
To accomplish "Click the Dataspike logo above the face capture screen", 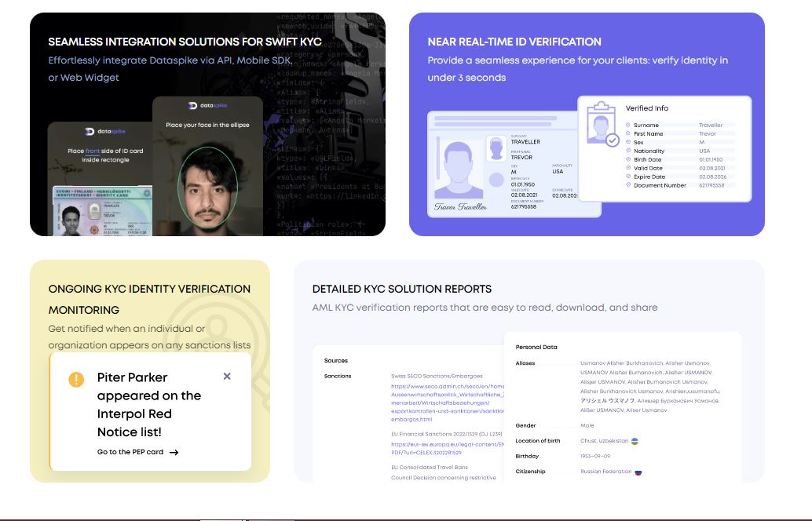I will [x=207, y=107].
